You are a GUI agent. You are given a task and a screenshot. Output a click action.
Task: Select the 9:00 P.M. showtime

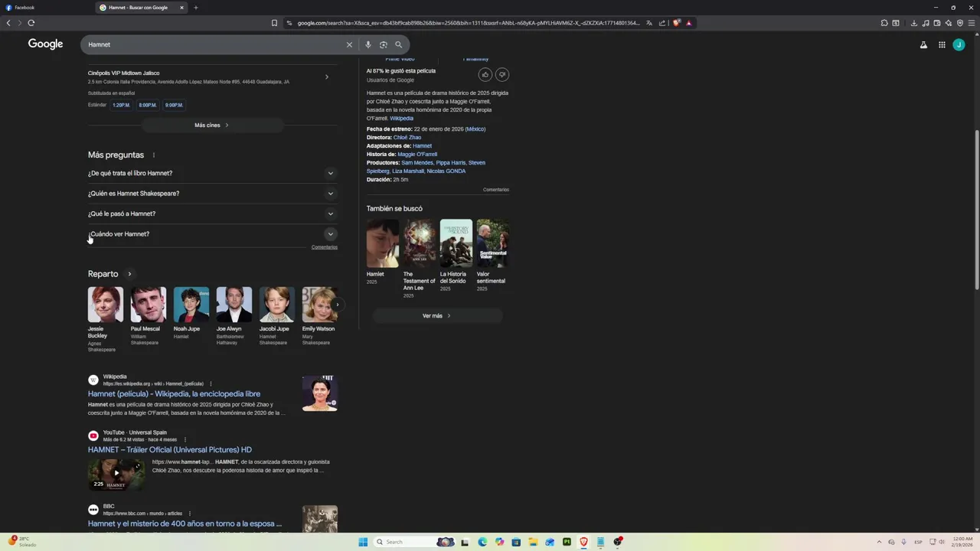[174, 105]
